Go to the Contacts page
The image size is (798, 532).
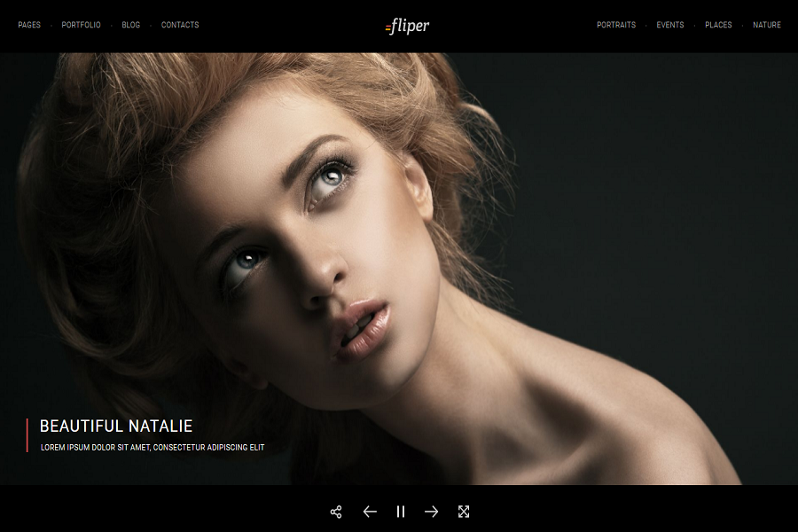(180, 25)
